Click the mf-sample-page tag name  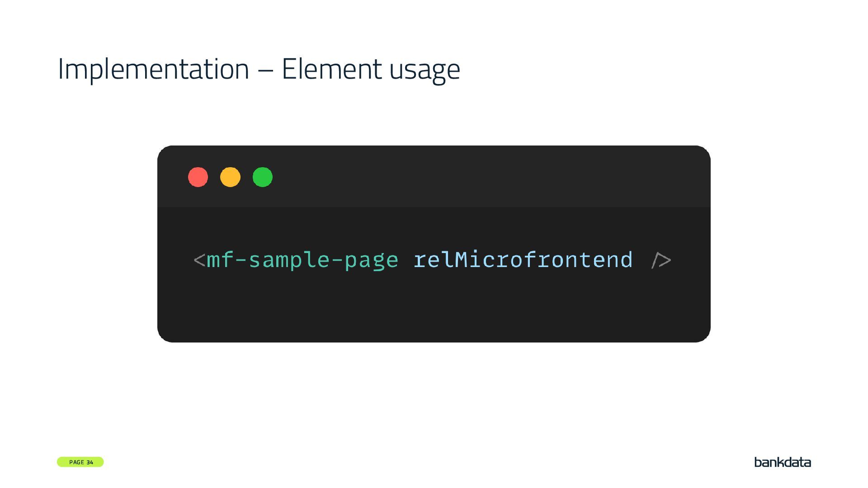click(302, 260)
